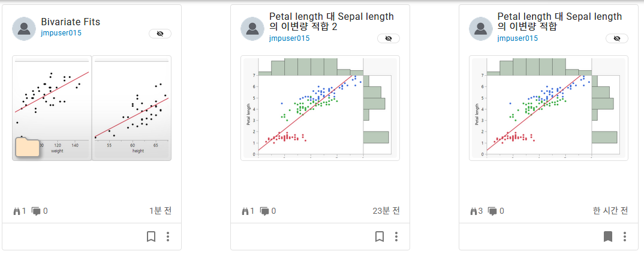Open the Bivariate Fits post title

[x=71, y=22]
